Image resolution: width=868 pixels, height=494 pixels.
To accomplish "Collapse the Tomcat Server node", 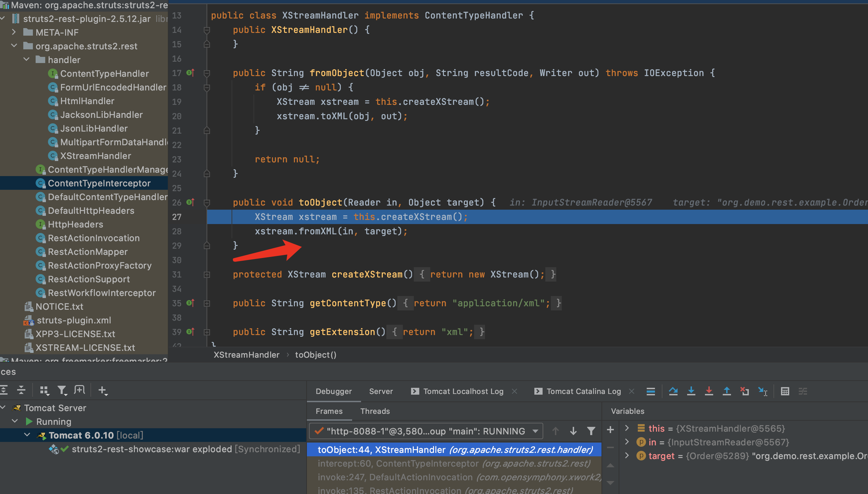I will pos(3,408).
